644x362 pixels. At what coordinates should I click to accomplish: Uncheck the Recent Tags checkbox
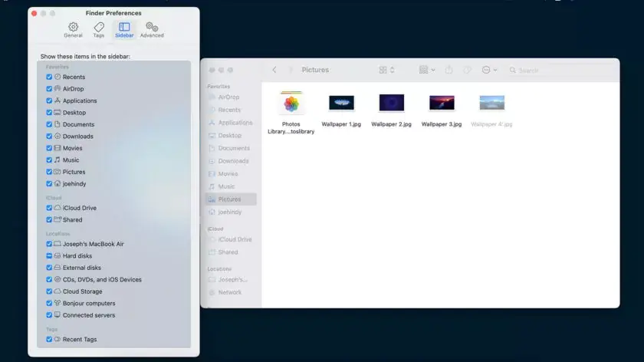pyautogui.click(x=49, y=340)
